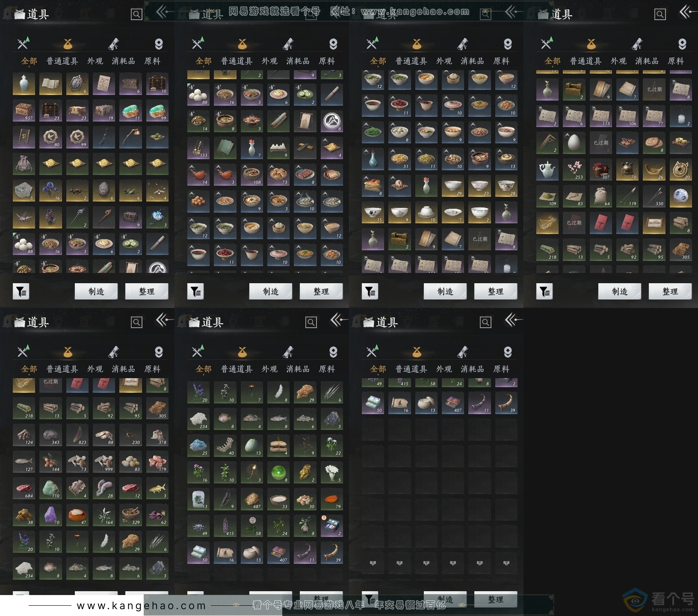Select fried rice dish with count 31

point(399,159)
